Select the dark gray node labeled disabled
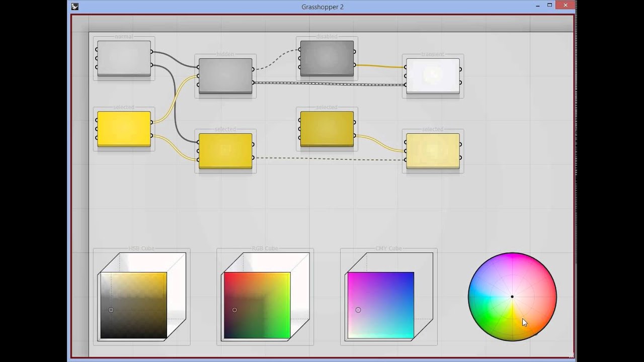The width and height of the screenshot is (644, 362). tap(327, 59)
